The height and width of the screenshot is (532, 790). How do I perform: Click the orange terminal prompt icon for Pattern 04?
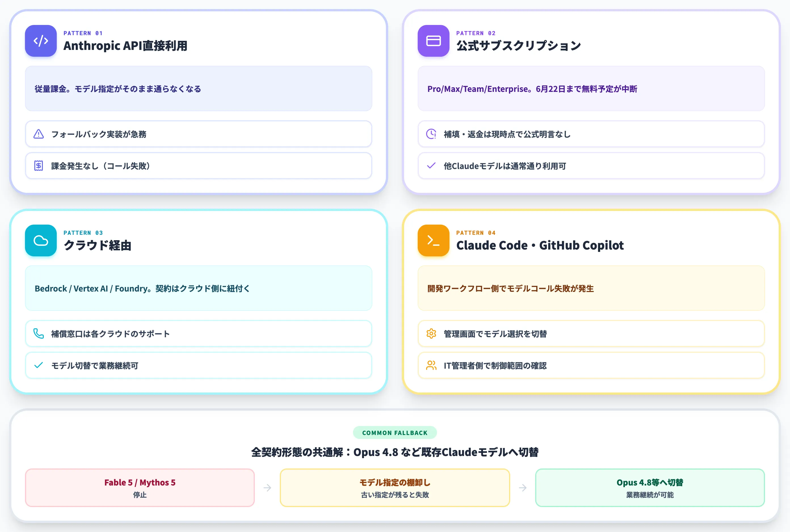click(x=433, y=240)
